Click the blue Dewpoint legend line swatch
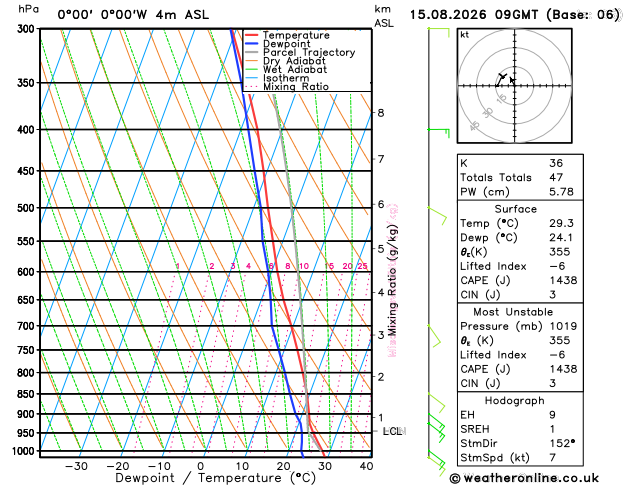The height and width of the screenshot is (486, 629). pos(252,44)
